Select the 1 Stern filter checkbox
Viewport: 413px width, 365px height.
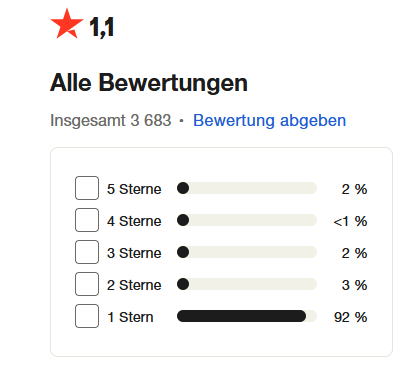87,316
